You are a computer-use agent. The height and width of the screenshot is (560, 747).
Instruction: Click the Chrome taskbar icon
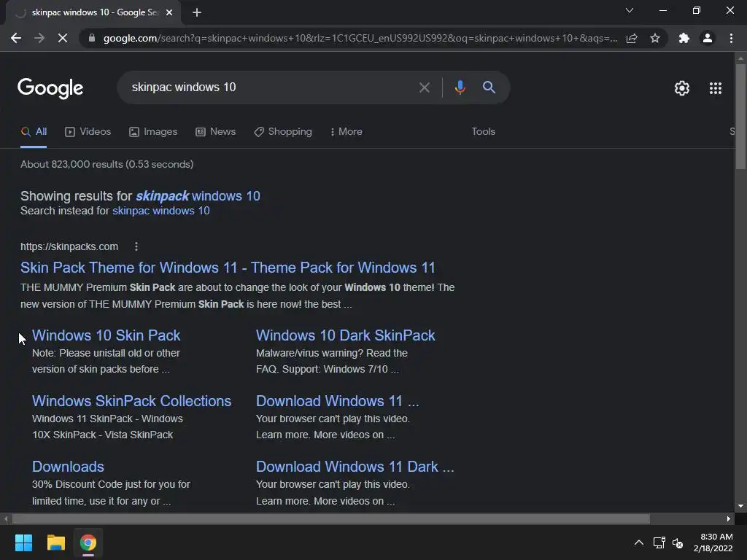(x=88, y=542)
